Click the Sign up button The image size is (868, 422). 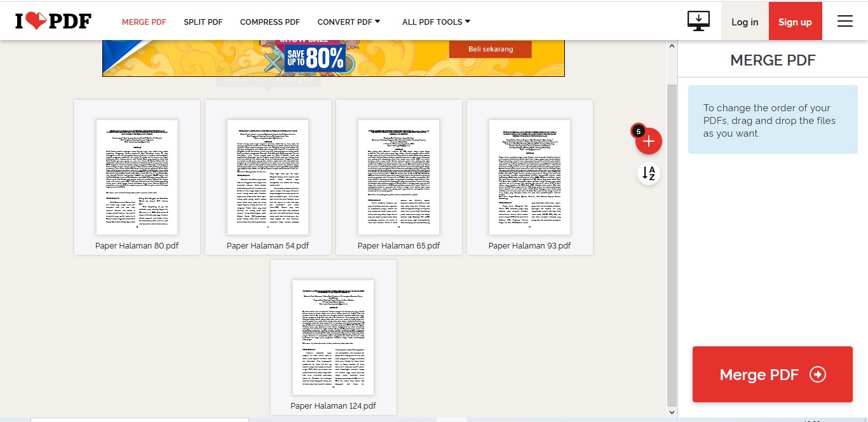point(795,22)
